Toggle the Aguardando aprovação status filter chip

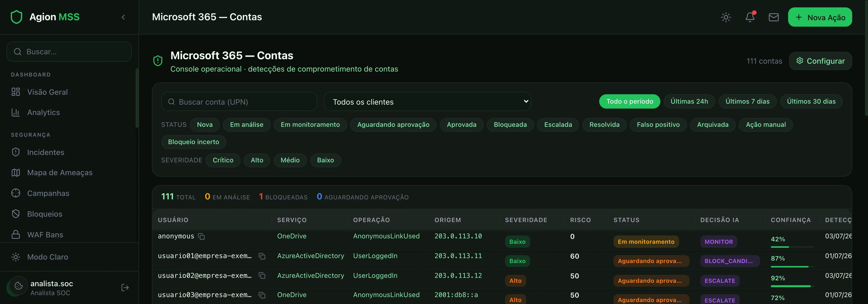393,125
